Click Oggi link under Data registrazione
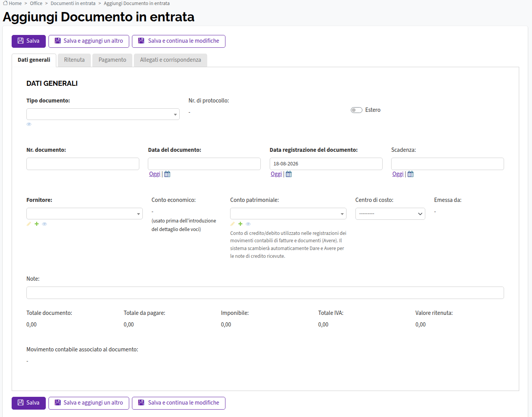 coord(276,174)
